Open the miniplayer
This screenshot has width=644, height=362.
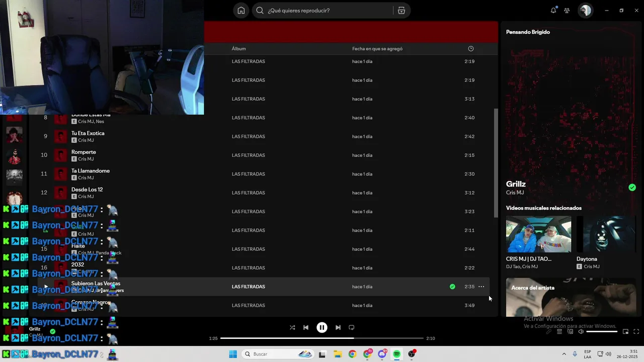(626, 331)
